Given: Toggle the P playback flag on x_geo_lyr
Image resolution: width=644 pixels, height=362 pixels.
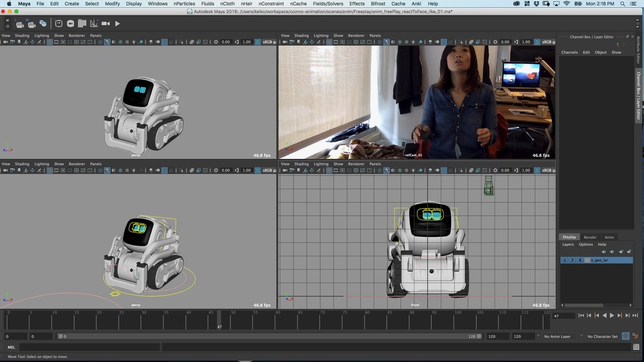Looking at the screenshot, I should [x=573, y=260].
